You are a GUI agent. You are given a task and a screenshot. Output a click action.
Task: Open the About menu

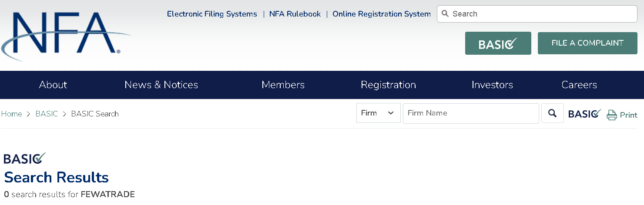click(x=53, y=85)
